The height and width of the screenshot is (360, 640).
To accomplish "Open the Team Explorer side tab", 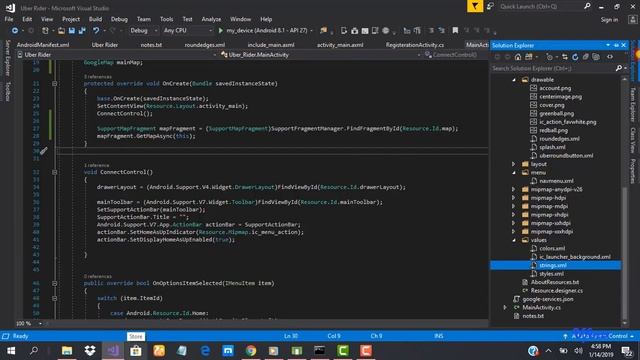I will coord(633,105).
